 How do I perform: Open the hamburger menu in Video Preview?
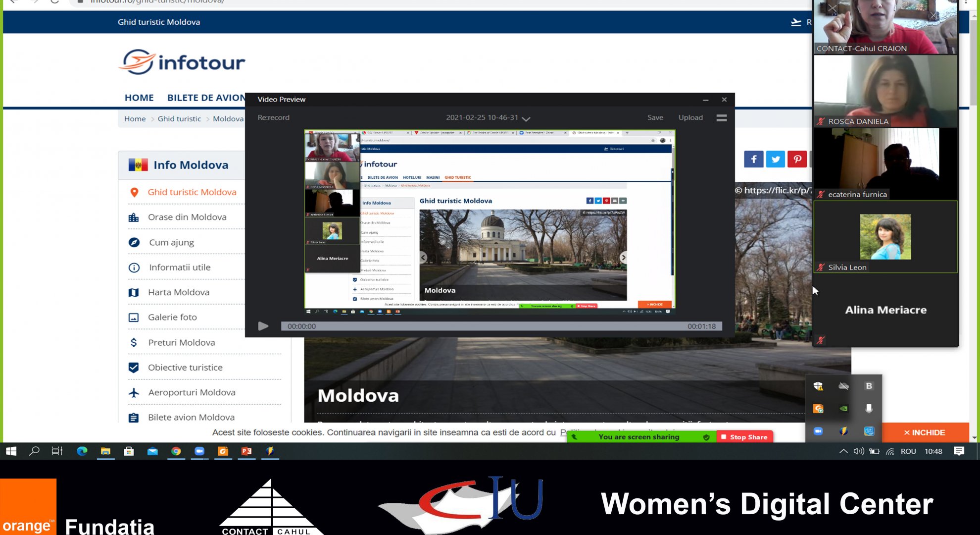pyautogui.click(x=721, y=118)
